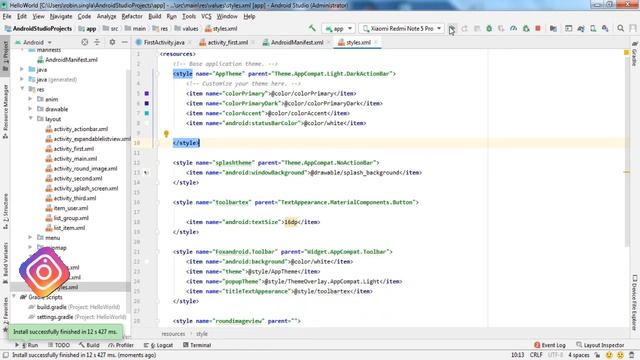Switch to AndroidManifest.xml tab
The image size is (640, 360).
pyautogui.click(x=297, y=42)
